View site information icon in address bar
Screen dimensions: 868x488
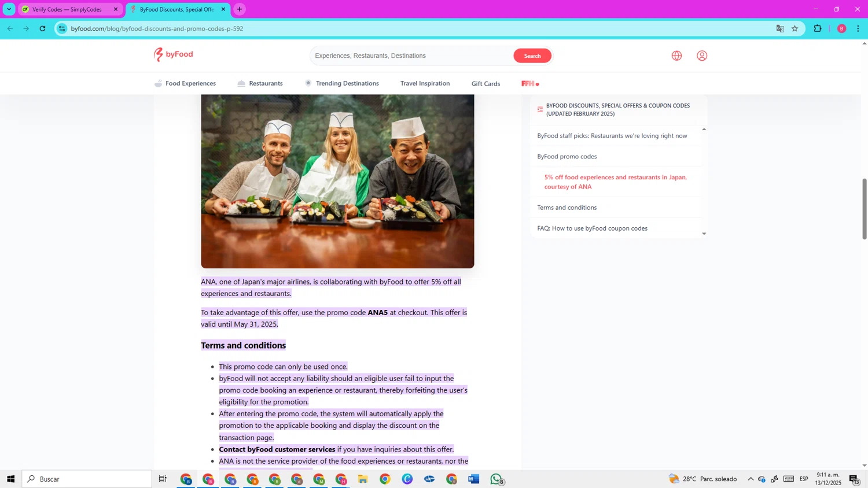coord(62,28)
